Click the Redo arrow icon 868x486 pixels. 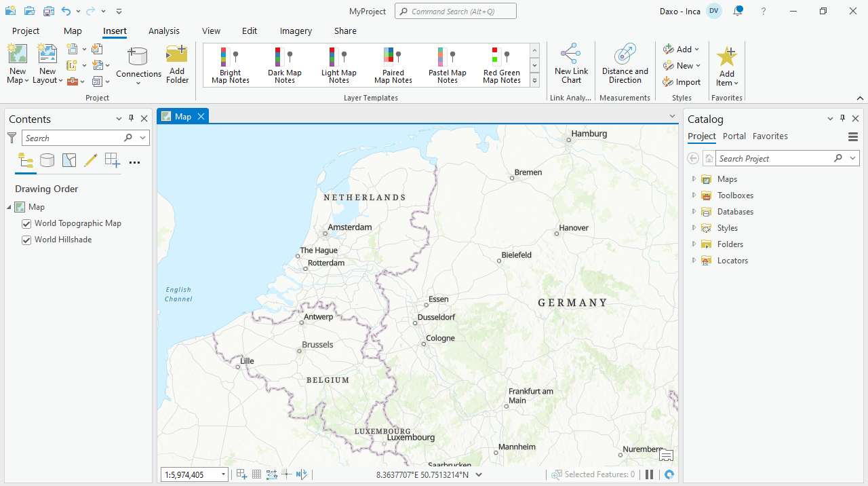coord(90,11)
